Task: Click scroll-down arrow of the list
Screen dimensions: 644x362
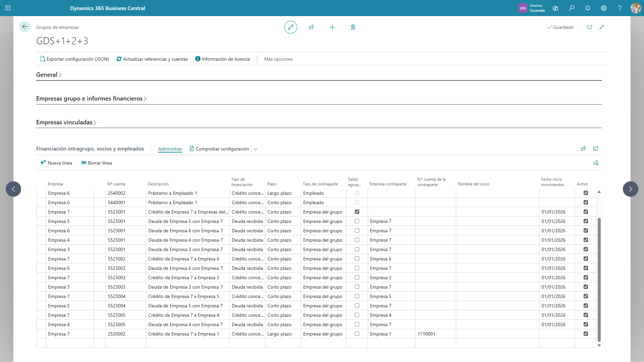Action: pos(599,345)
